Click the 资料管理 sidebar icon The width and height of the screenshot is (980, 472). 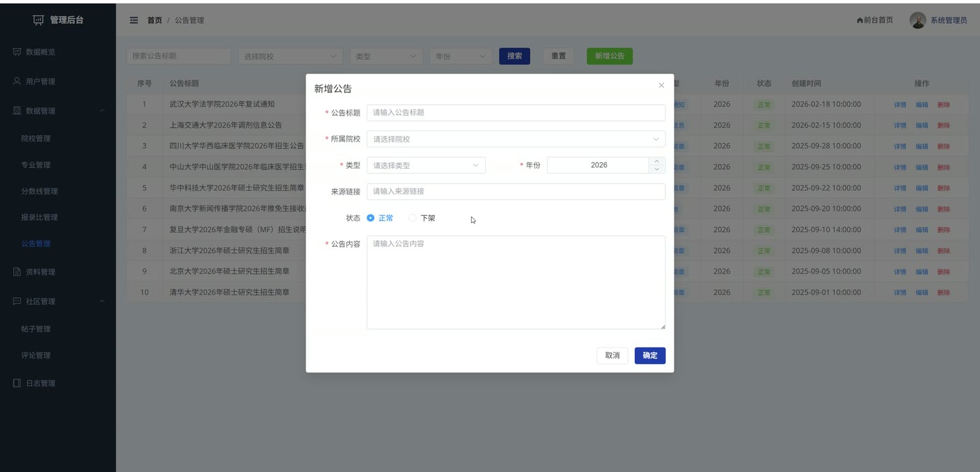[x=17, y=272]
